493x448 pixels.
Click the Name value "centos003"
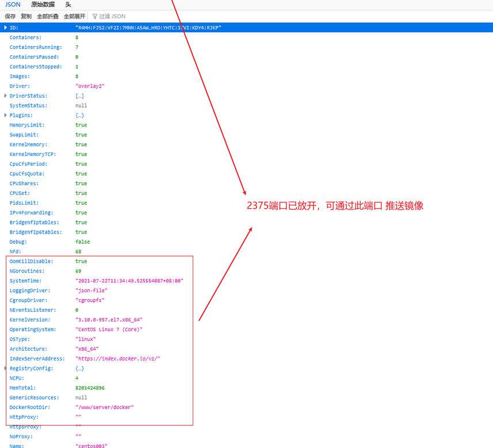pos(91,446)
